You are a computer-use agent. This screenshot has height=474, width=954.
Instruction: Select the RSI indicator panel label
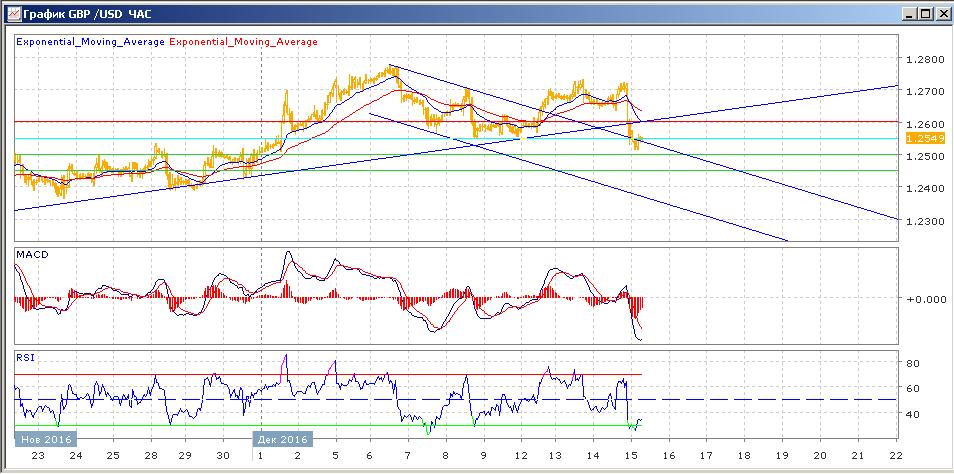pos(24,356)
